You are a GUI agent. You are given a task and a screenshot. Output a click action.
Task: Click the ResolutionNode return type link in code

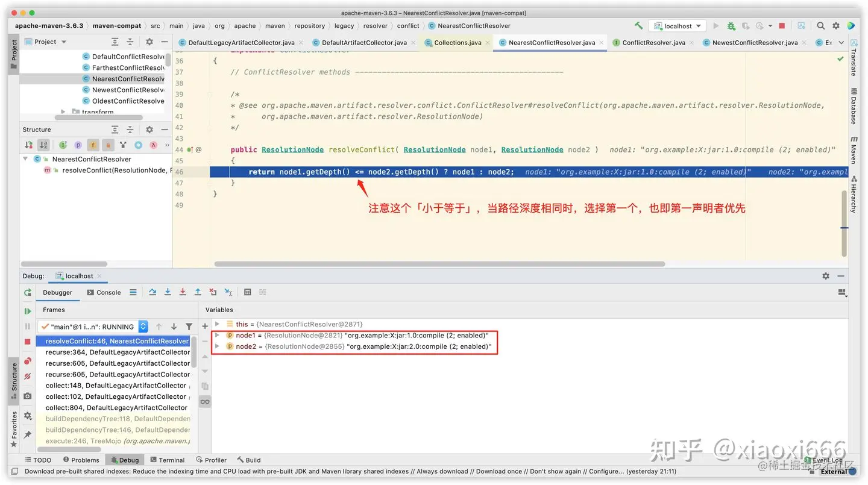[x=292, y=149]
